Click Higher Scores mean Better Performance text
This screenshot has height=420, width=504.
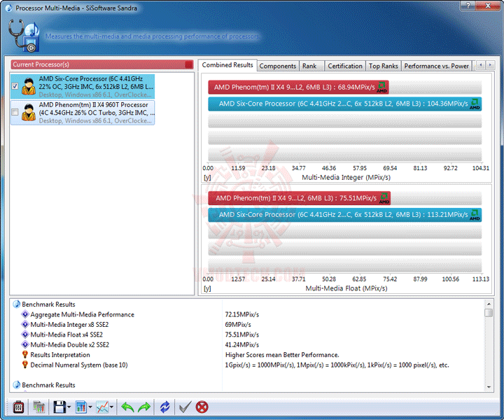pos(282,355)
